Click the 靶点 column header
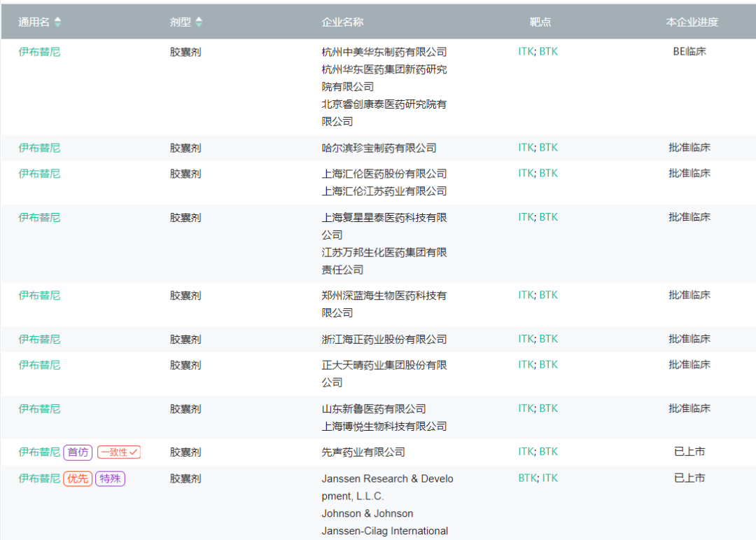Screen dimensions: 756x540 click(x=540, y=22)
